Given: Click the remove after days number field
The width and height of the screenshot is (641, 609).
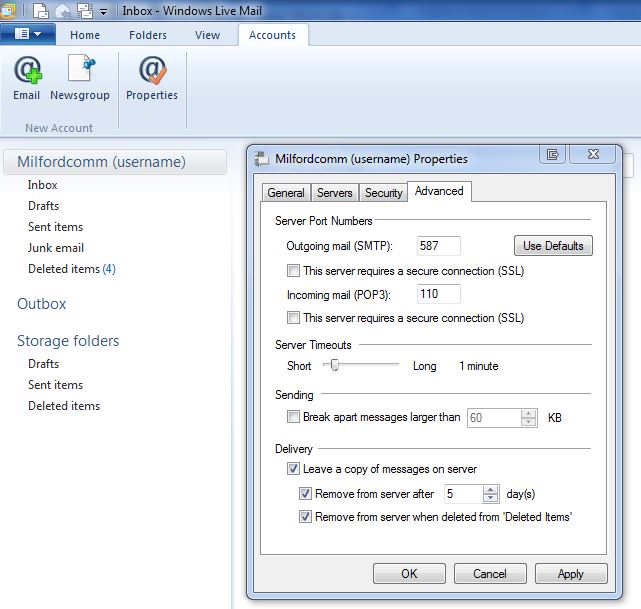Looking at the screenshot, I should 464,494.
